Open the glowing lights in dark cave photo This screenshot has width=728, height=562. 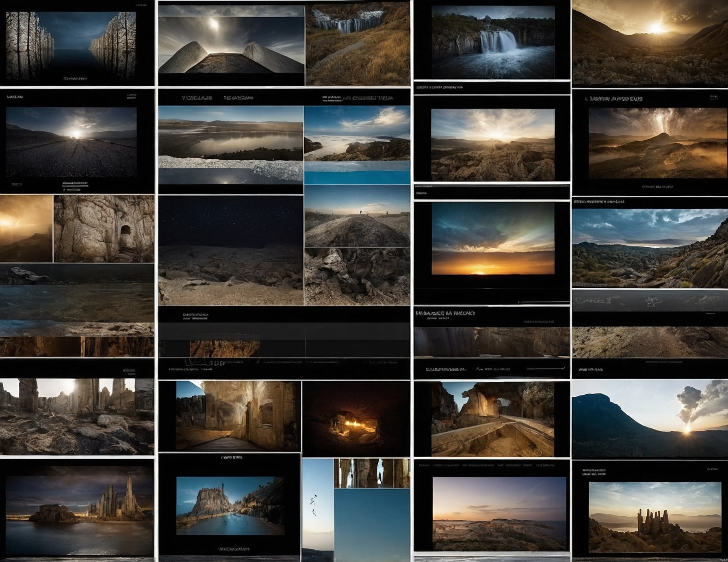(x=356, y=419)
